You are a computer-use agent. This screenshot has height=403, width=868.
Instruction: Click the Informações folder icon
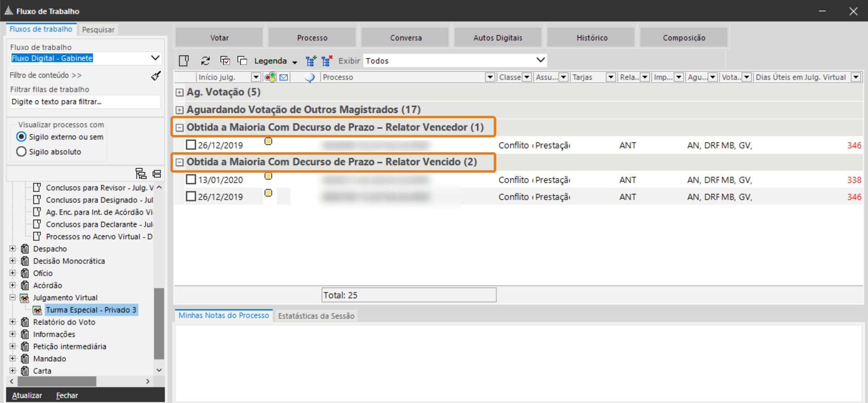coord(25,334)
